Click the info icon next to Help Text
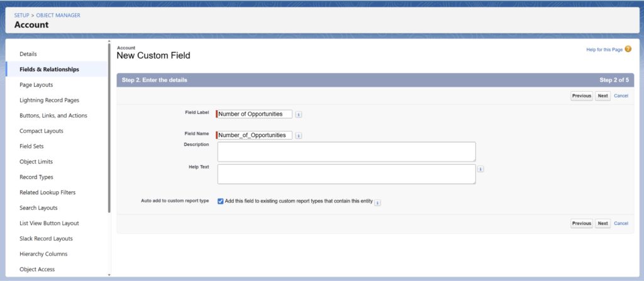The width and height of the screenshot is (644, 281). (480, 169)
